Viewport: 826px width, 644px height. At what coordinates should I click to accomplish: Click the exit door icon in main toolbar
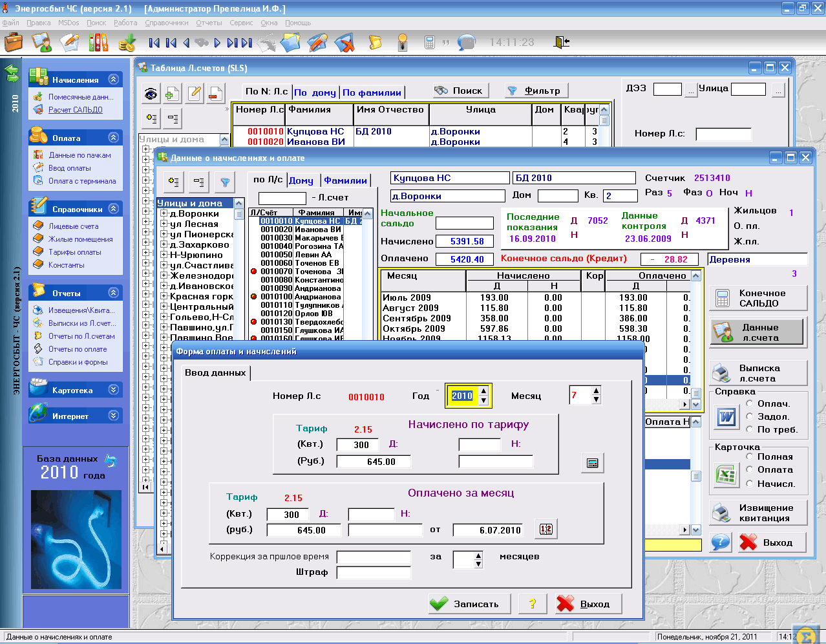[561, 42]
